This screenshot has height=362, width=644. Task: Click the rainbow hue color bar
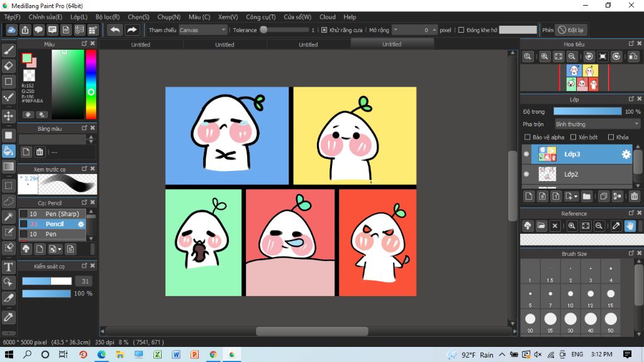91,84
